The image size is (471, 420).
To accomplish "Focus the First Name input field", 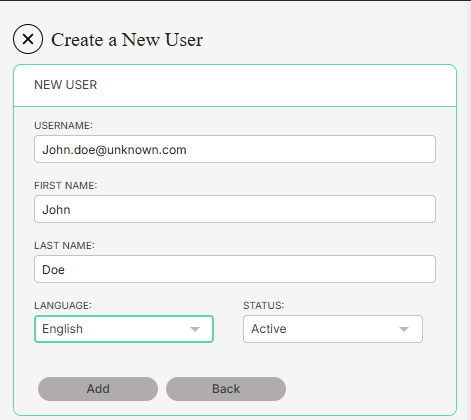I will click(x=235, y=209).
